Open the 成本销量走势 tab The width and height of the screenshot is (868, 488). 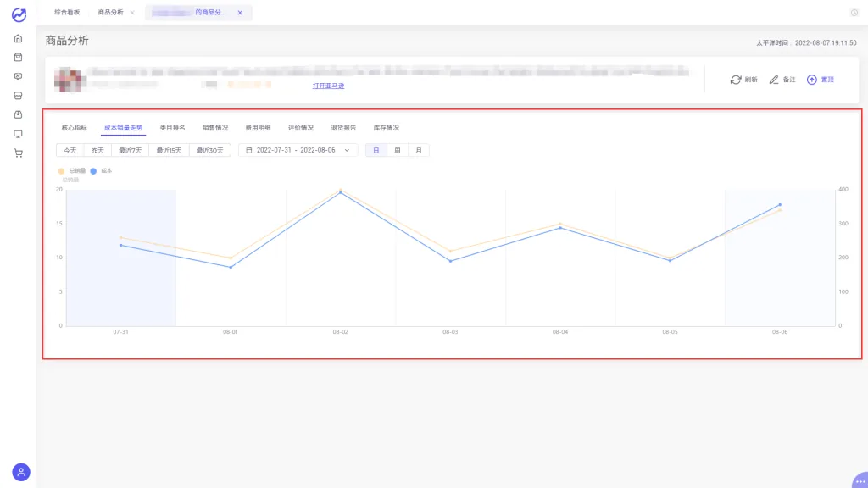124,128
